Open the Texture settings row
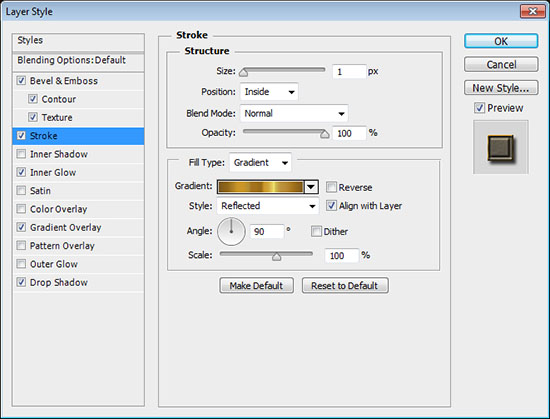The image size is (550, 419). pos(78,117)
